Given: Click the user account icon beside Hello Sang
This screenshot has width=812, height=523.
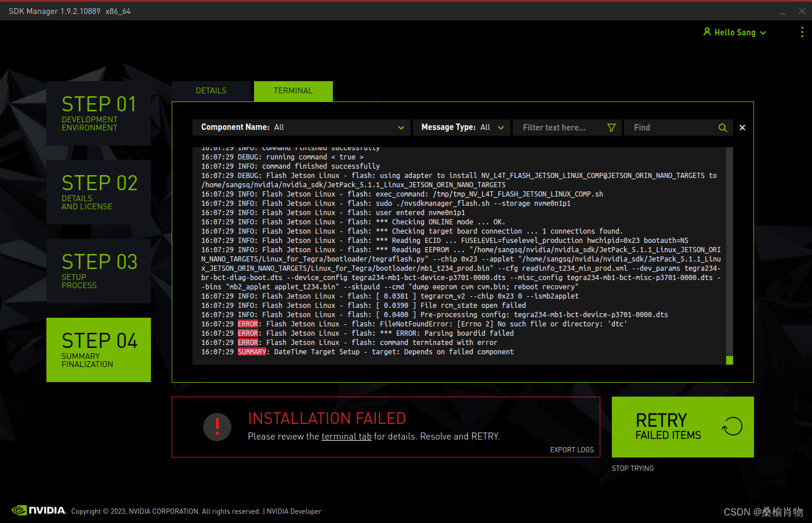Looking at the screenshot, I should coord(706,32).
